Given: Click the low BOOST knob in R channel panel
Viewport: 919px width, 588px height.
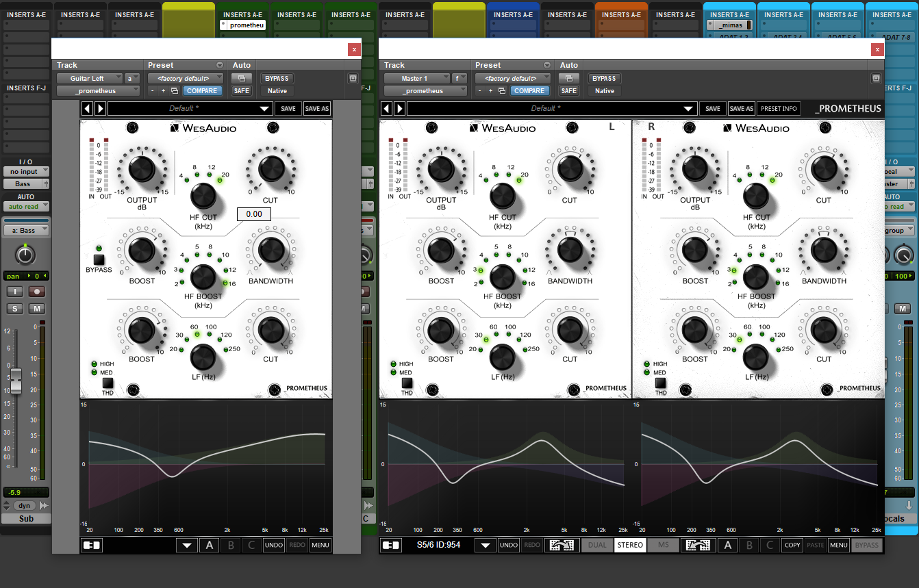Looking at the screenshot, I should pos(695,330).
